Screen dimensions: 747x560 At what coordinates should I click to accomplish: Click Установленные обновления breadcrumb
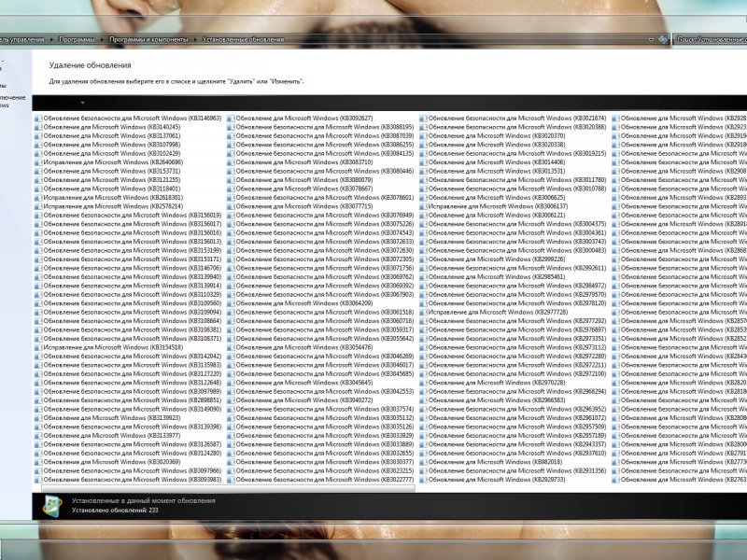pyautogui.click(x=243, y=39)
